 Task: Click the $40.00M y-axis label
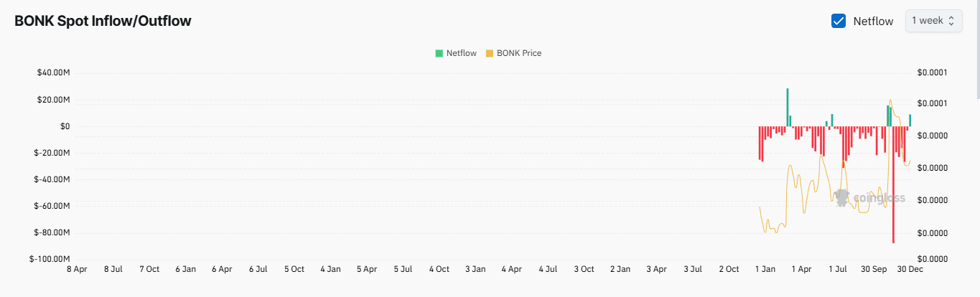54,73
